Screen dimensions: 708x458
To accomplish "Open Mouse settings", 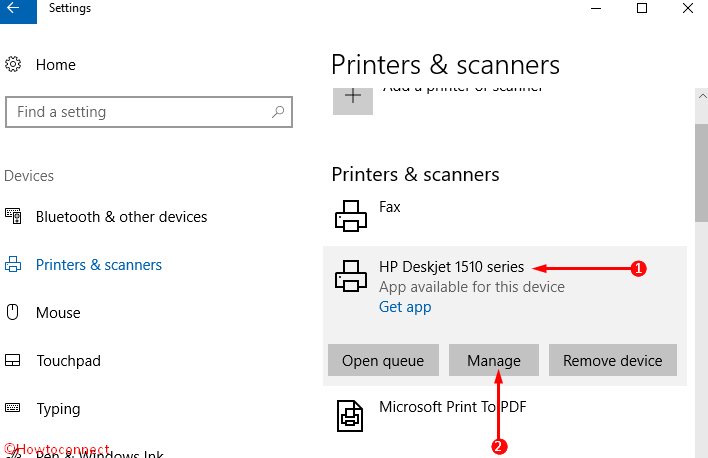I will coord(58,313).
